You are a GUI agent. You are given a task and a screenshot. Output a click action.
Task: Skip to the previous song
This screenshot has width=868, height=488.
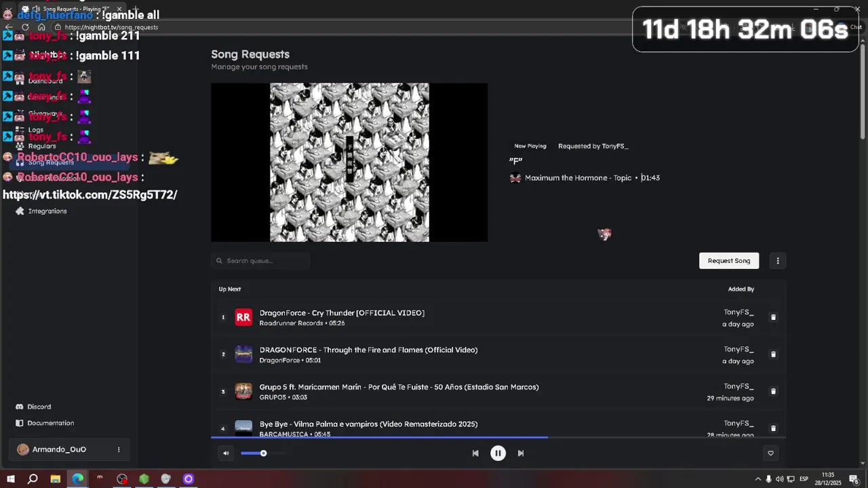(475, 453)
